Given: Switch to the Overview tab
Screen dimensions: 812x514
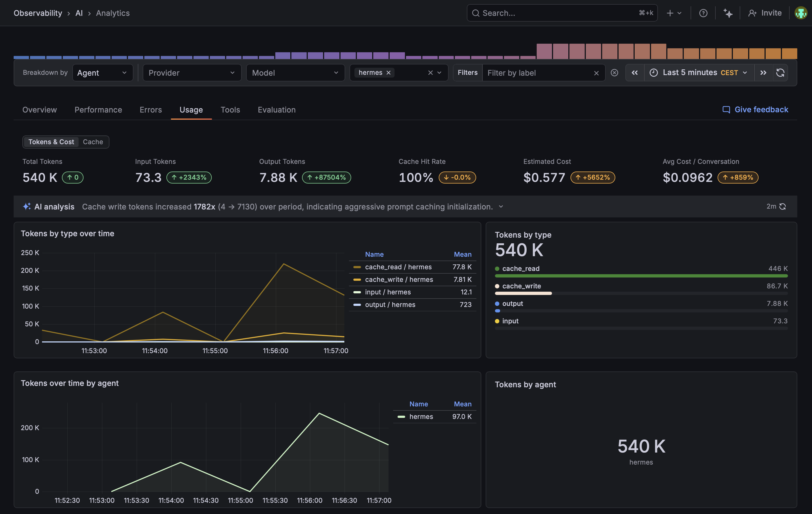Looking at the screenshot, I should tap(40, 110).
